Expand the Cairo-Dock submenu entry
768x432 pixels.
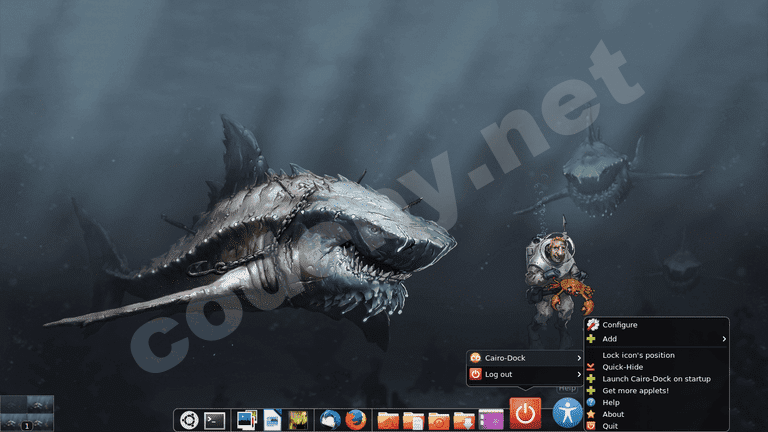525,358
